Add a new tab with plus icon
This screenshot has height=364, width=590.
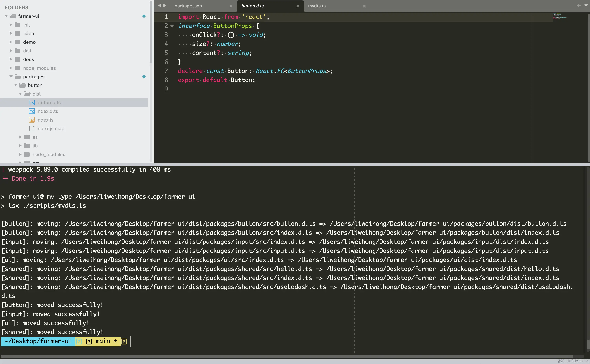click(x=578, y=5)
